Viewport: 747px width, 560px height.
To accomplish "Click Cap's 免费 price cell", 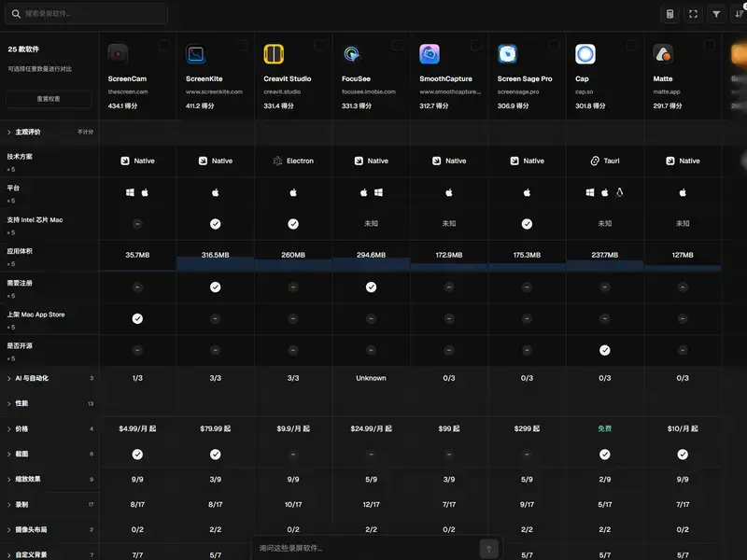I will [604, 428].
